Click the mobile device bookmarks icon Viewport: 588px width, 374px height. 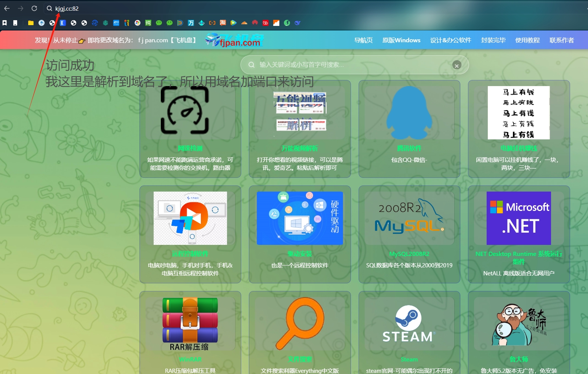tap(15, 23)
